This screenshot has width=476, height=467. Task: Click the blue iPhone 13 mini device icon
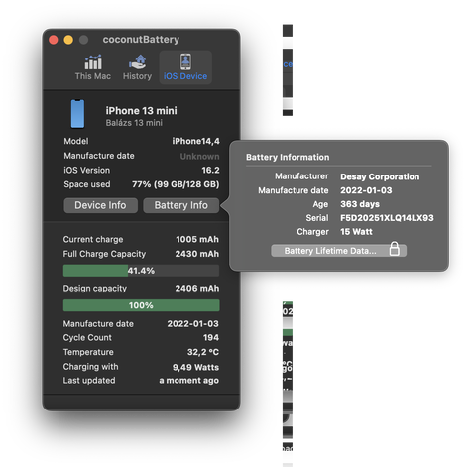tap(77, 114)
